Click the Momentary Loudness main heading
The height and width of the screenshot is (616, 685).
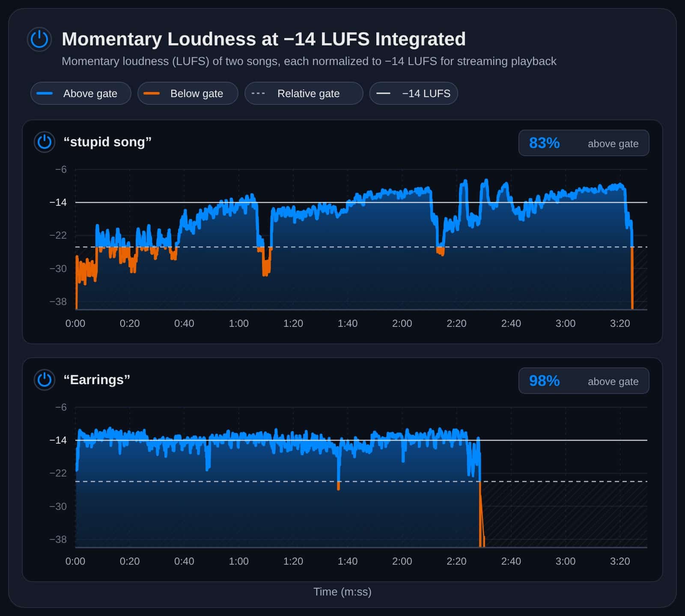[264, 39]
